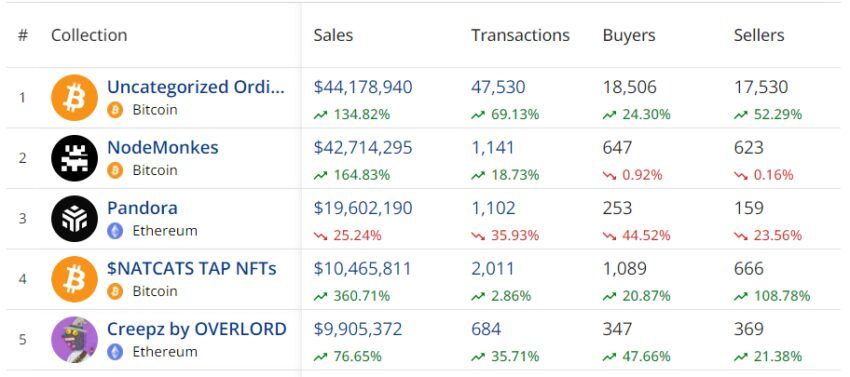
Task: Open the NodeMonkes collection link
Action: [x=163, y=148]
